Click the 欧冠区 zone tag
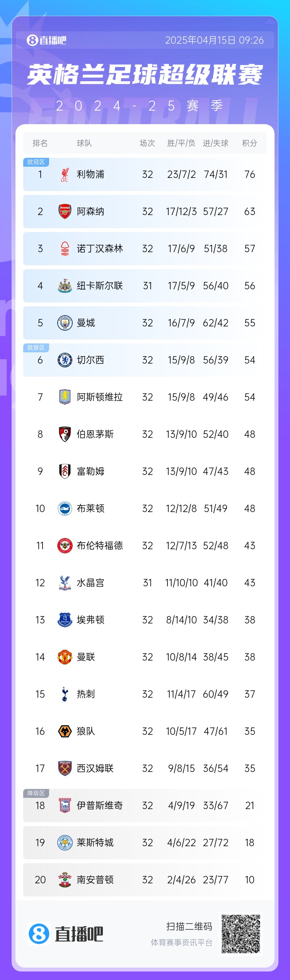The image size is (290, 980). point(36,162)
